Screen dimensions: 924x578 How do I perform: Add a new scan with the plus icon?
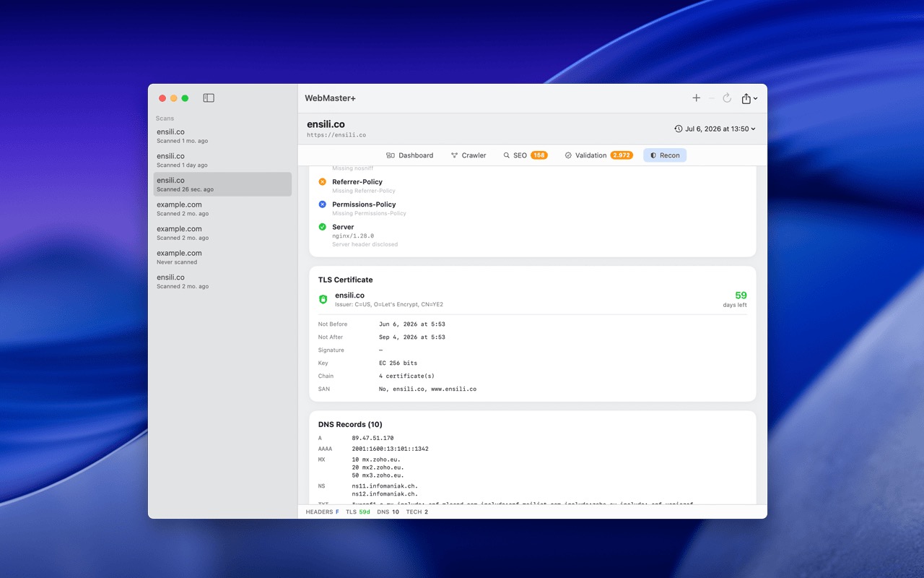click(696, 98)
